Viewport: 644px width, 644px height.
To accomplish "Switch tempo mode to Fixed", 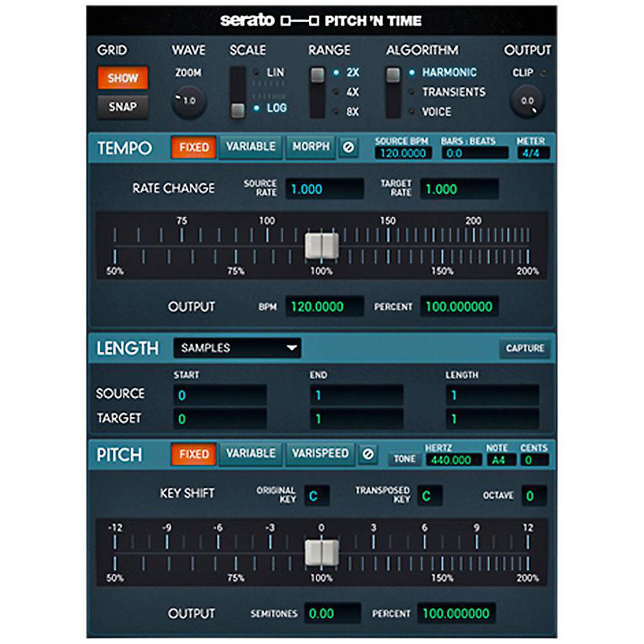I will click(194, 147).
